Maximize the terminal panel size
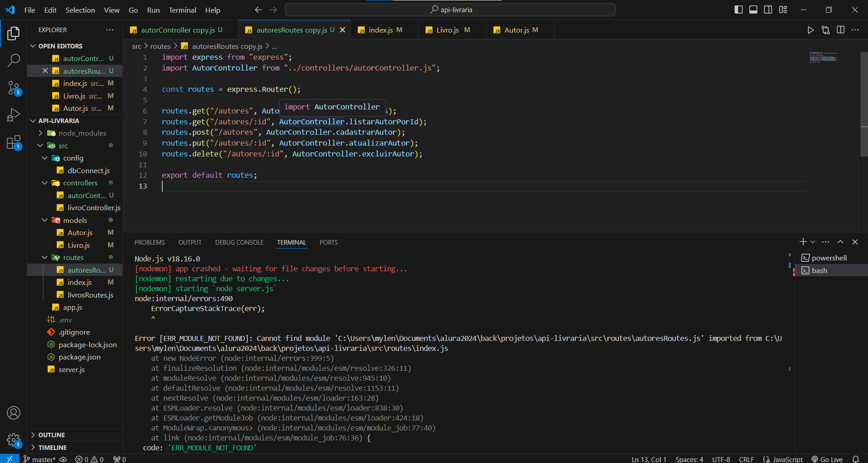 coord(840,242)
